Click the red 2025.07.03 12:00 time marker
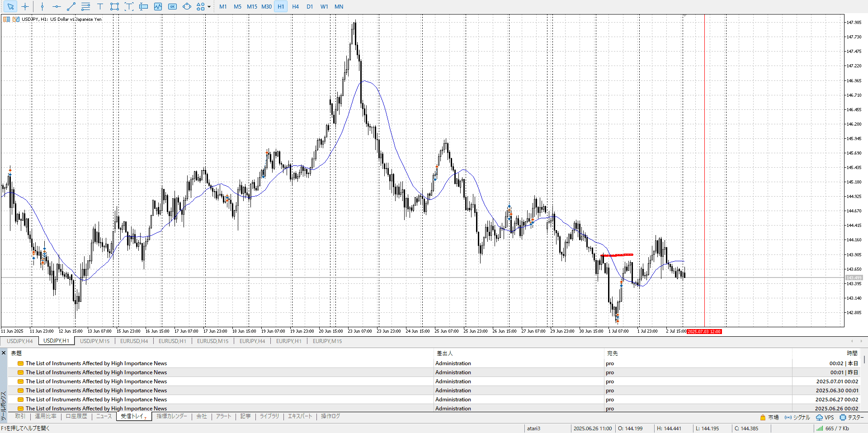Image resolution: width=868 pixels, height=433 pixels. [704, 332]
